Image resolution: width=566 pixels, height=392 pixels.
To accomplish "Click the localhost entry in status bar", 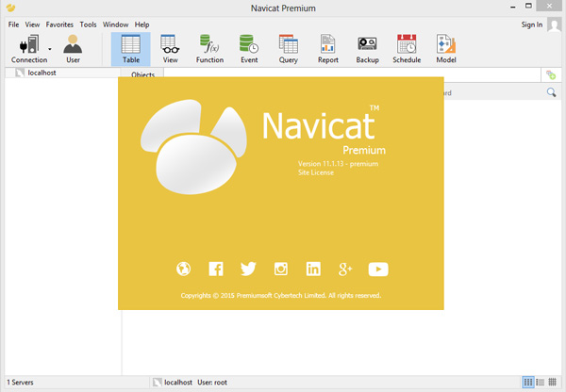I will (x=173, y=383).
